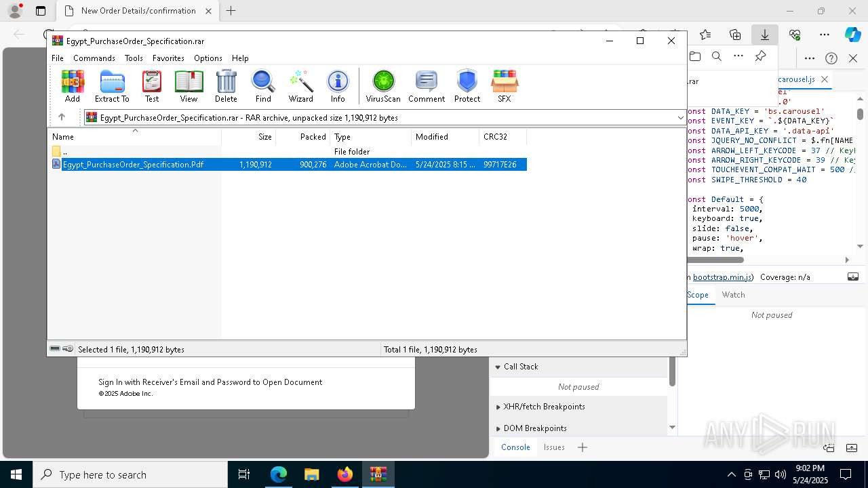The width and height of the screenshot is (868, 488).
Task: Sort by the Type column header
Action: [x=371, y=137]
